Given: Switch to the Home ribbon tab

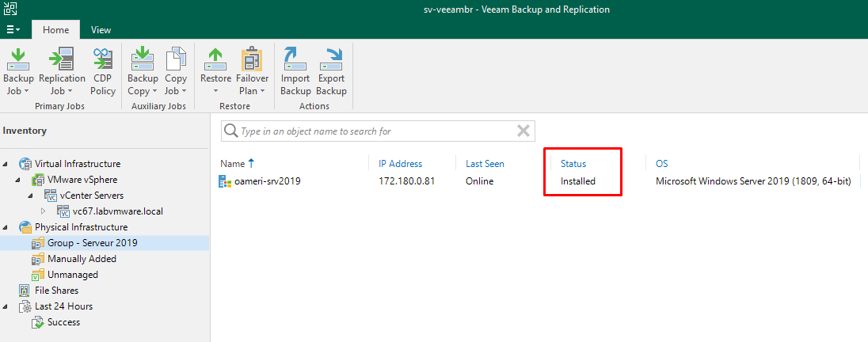Looking at the screenshot, I should click(x=56, y=30).
